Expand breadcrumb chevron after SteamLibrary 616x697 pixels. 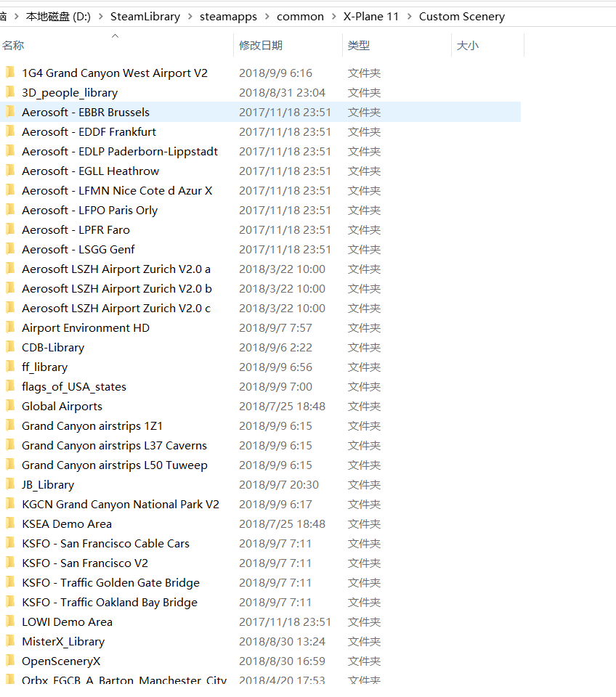pyautogui.click(x=190, y=17)
